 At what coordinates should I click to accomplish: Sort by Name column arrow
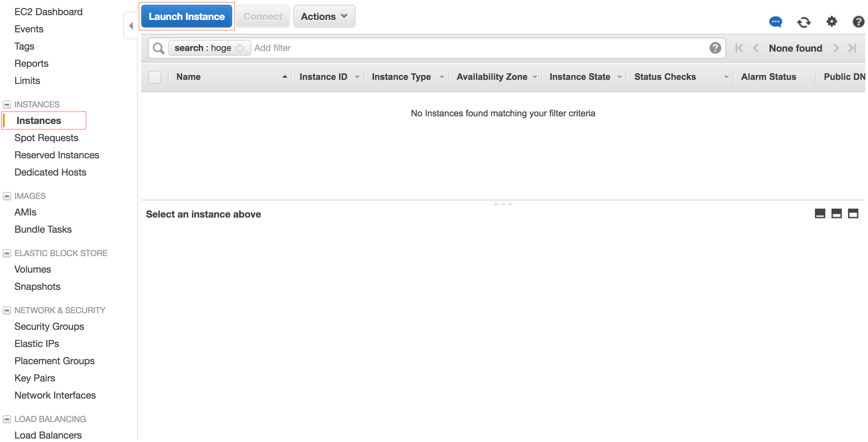click(286, 77)
